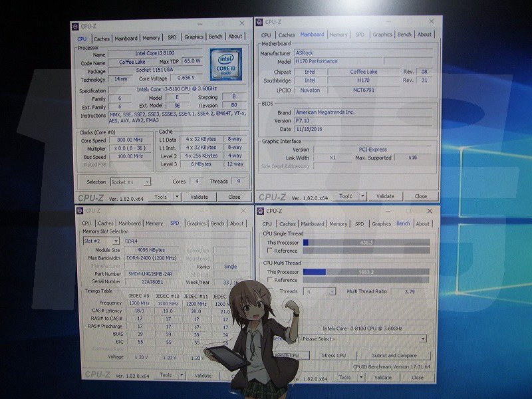
Task: Open the Memory tab in the CPU window
Action: 151,38
